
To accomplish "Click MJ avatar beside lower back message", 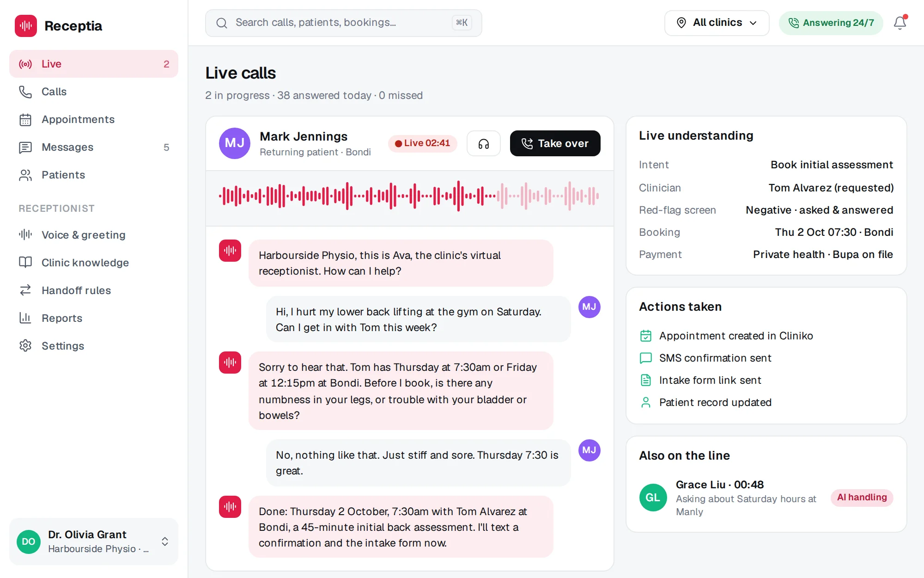I will (x=589, y=307).
